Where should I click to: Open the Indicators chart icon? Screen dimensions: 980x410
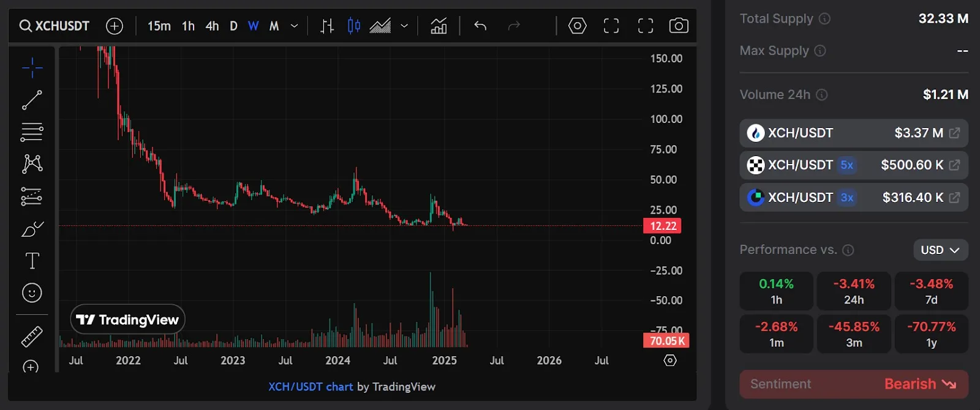pyautogui.click(x=439, y=26)
